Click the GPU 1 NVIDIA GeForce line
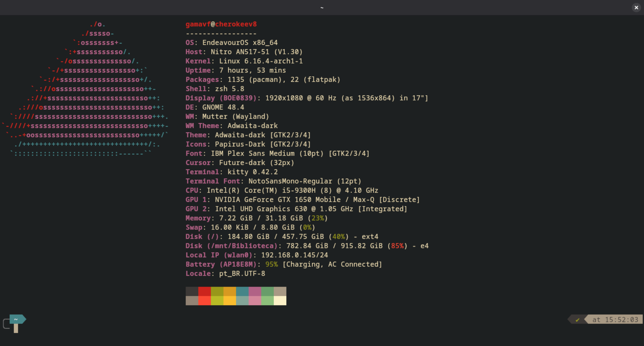644x346 pixels. click(303, 199)
